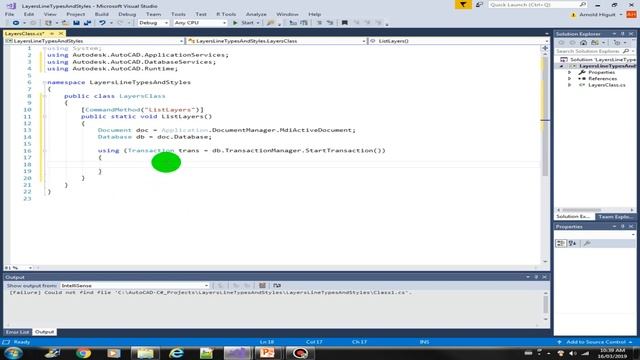
Task: Pin the LayersClass.cs tab
Action: [x=52, y=33]
